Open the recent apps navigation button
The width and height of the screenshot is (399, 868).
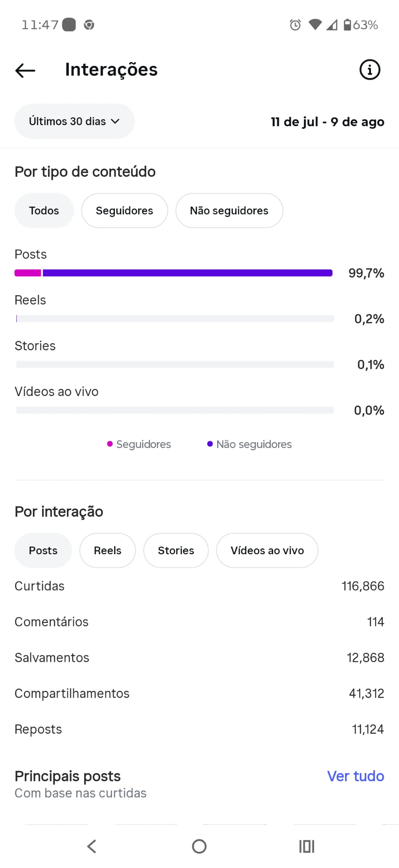(307, 846)
